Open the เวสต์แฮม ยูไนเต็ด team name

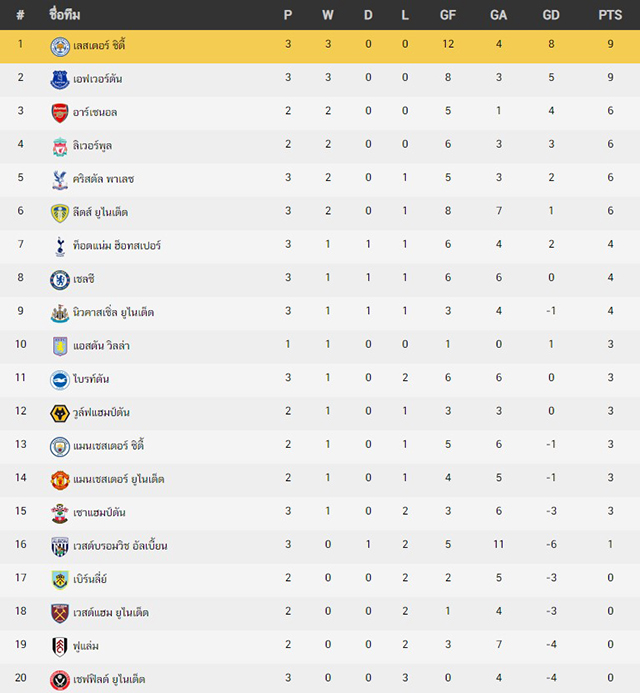pyautogui.click(x=111, y=613)
